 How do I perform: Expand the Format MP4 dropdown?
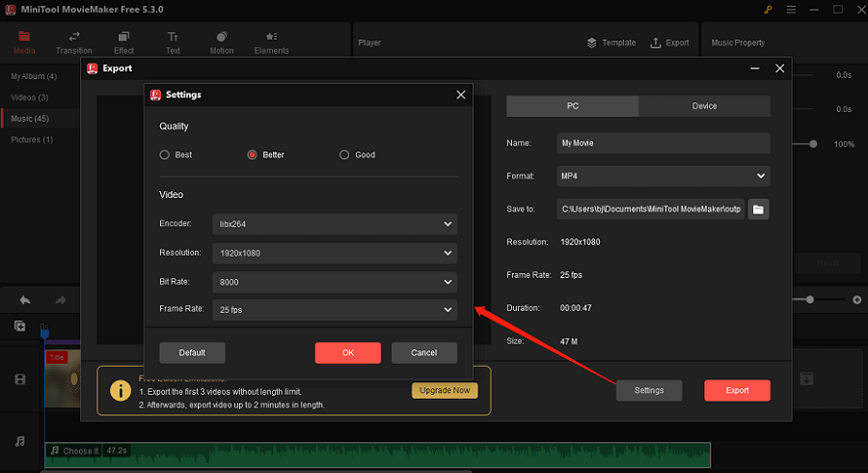[664, 176]
